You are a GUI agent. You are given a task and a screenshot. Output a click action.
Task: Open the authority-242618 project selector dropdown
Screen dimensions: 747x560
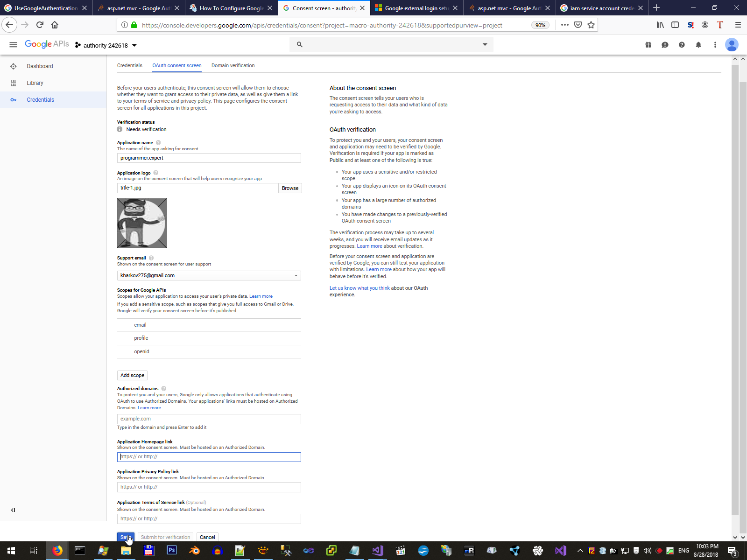pyautogui.click(x=106, y=45)
